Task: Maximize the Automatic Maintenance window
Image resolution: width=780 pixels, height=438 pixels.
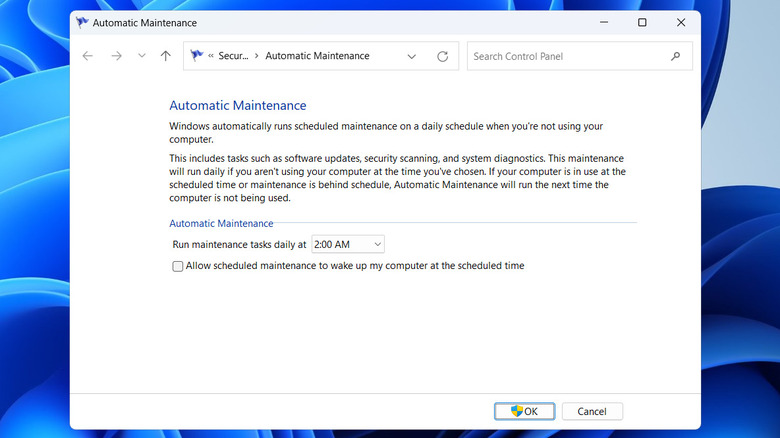Action: click(x=642, y=23)
